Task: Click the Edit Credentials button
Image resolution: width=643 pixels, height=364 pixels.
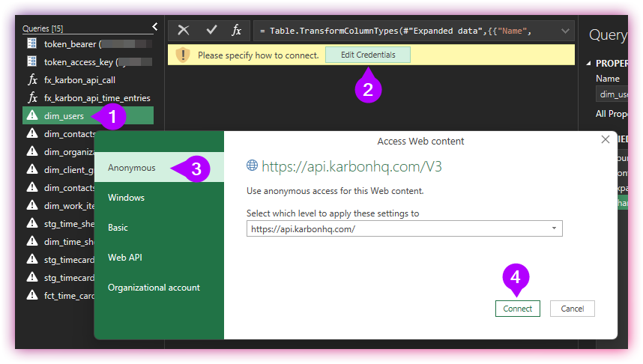Action: (368, 55)
